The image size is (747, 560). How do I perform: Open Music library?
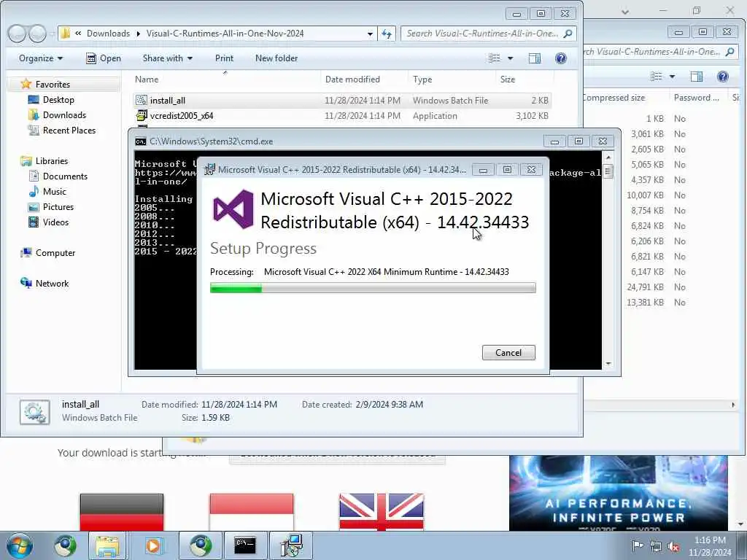click(x=54, y=192)
